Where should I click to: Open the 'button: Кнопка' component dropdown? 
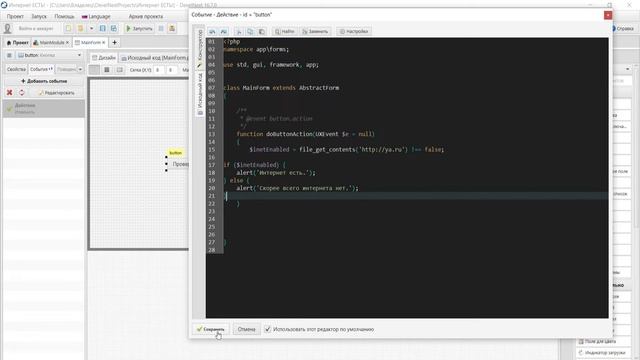point(49,55)
